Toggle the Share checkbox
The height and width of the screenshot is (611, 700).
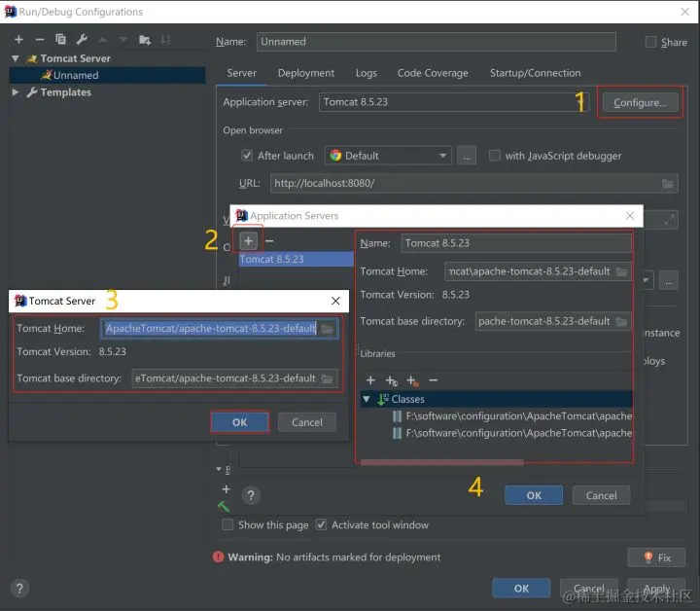click(650, 42)
